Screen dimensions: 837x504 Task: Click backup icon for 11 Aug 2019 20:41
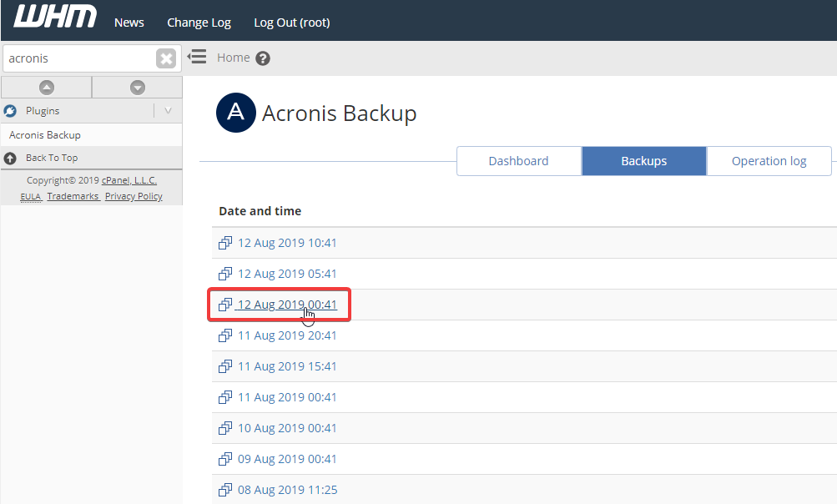click(x=225, y=335)
